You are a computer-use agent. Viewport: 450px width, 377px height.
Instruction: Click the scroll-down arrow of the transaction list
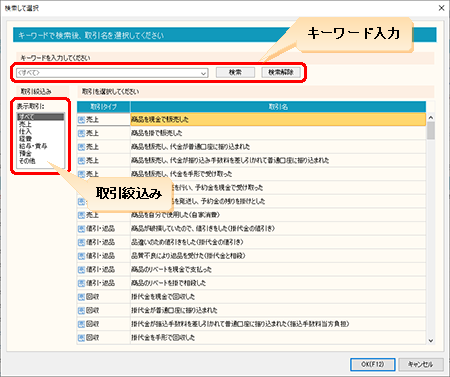[431, 341]
